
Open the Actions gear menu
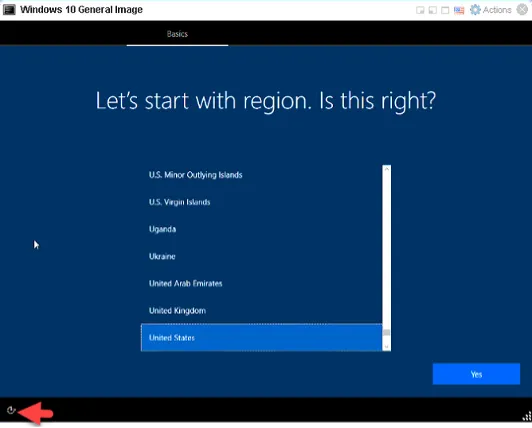coord(490,10)
